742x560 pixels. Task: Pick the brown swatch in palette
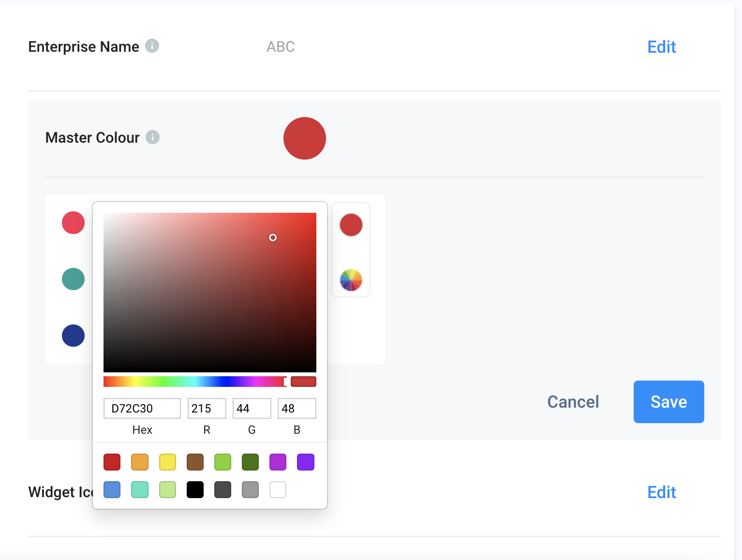click(x=195, y=462)
